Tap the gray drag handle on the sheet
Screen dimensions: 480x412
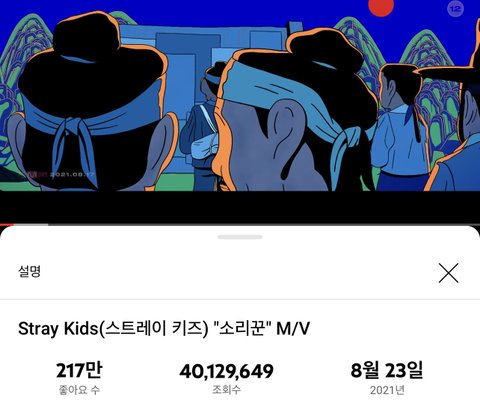[240, 237]
